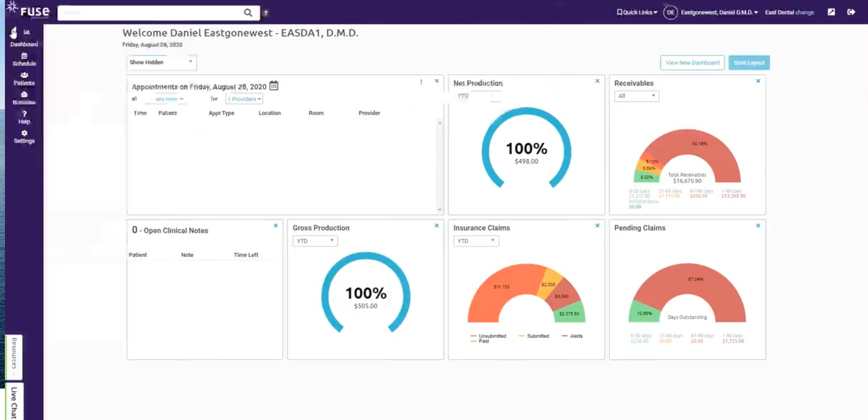Click the View New Dashboard button
This screenshot has width=868, height=420.
pos(692,62)
